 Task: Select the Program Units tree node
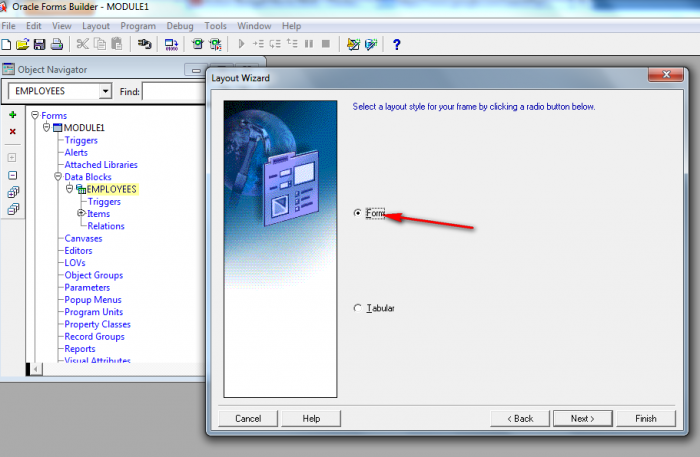point(93,312)
